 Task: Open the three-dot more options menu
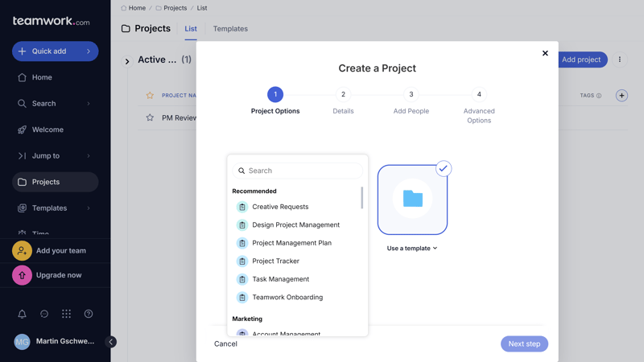pyautogui.click(x=620, y=60)
